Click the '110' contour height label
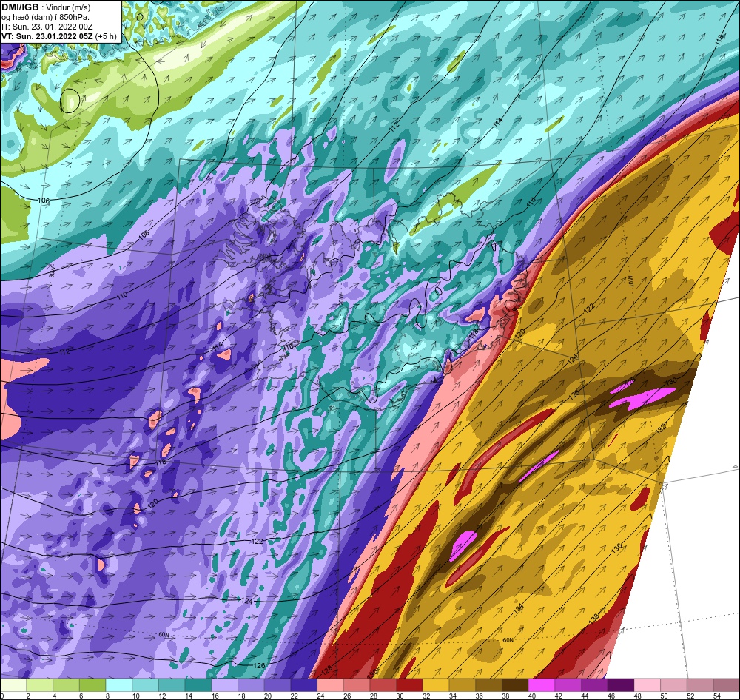The width and height of the screenshot is (740, 700). (x=122, y=297)
